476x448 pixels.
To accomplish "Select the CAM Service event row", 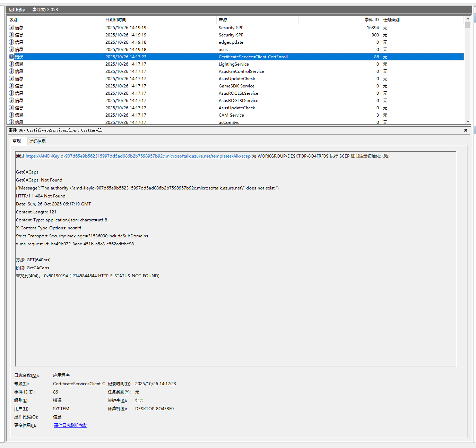I will click(236, 115).
